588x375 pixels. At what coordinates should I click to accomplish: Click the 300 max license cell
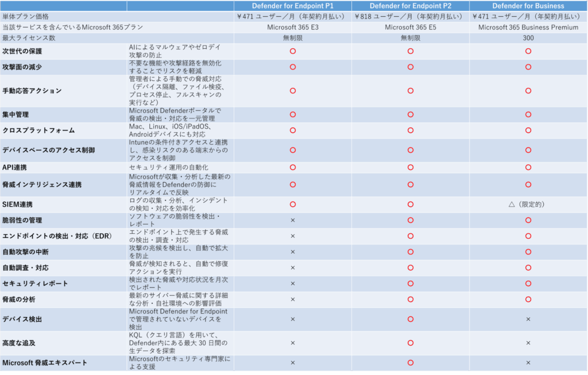click(x=528, y=38)
